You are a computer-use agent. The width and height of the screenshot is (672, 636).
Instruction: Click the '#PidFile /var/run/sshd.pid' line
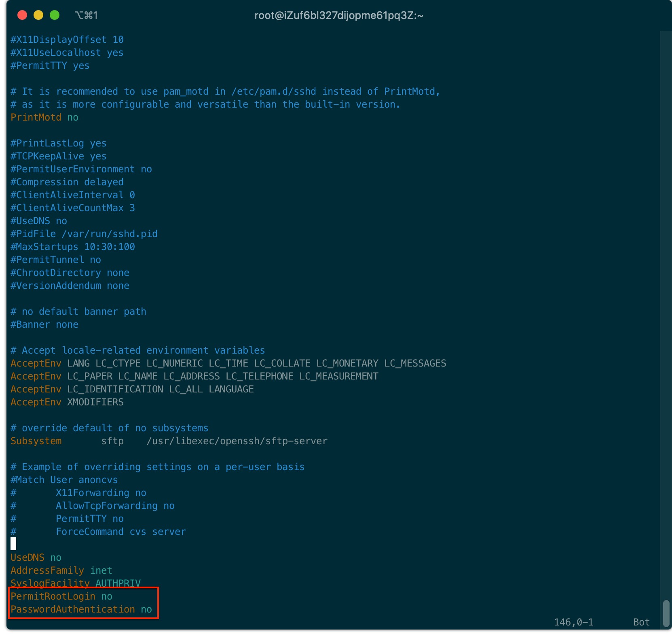[84, 234]
